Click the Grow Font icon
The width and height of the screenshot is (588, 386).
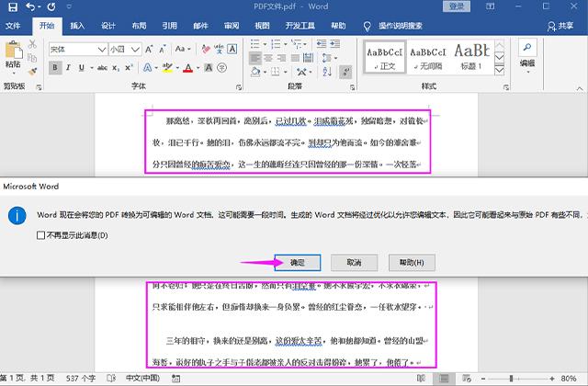tap(149, 49)
